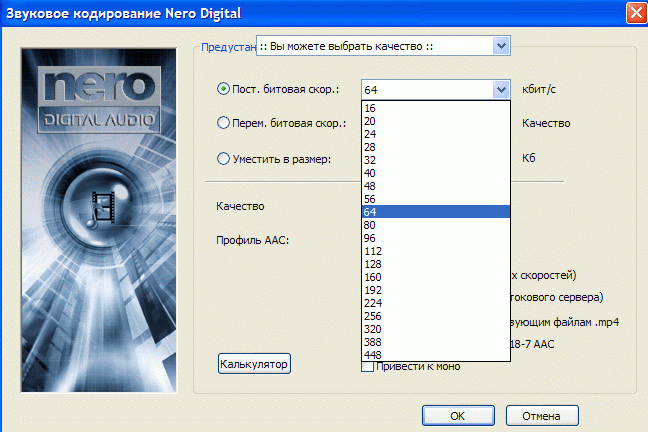Close the Nero Digital dialog window
The width and height of the screenshot is (648, 432).
pyautogui.click(x=637, y=13)
